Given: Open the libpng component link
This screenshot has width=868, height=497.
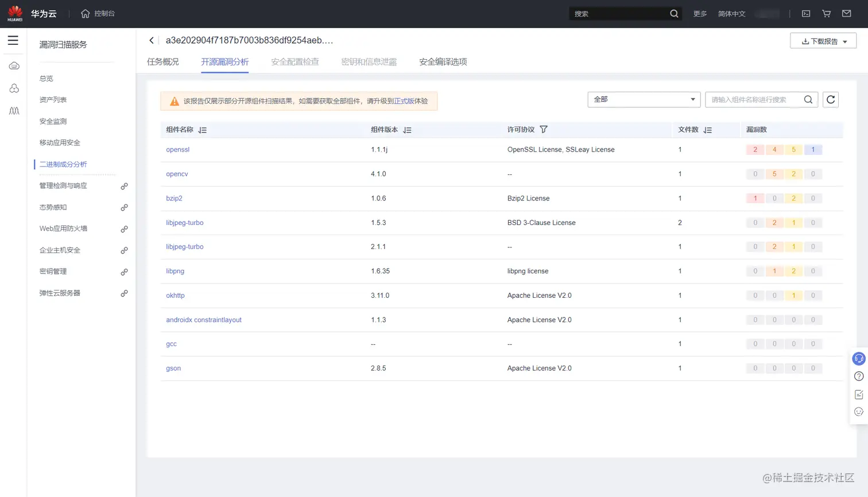Looking at the screenshot, I should [x=175, y=271].
